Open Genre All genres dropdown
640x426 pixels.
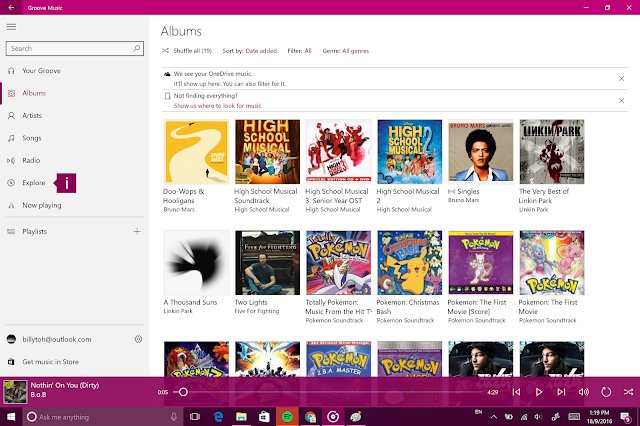(x=355, y=51)
